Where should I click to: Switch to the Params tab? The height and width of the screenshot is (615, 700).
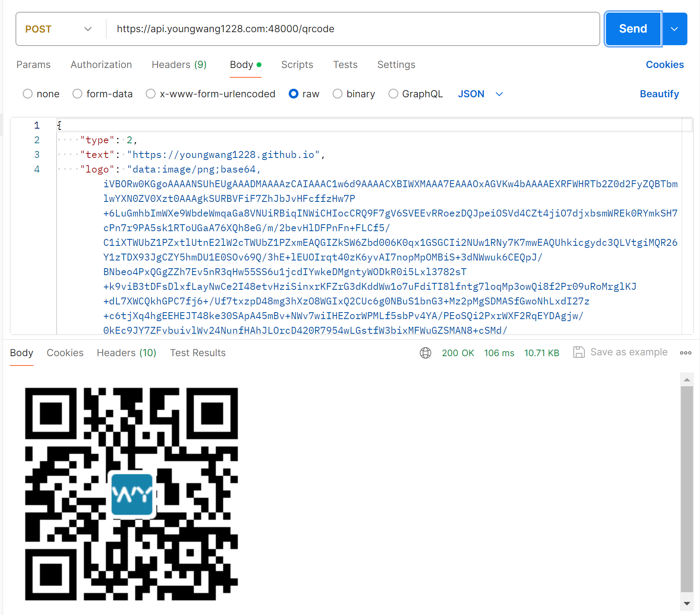point(33,65)
